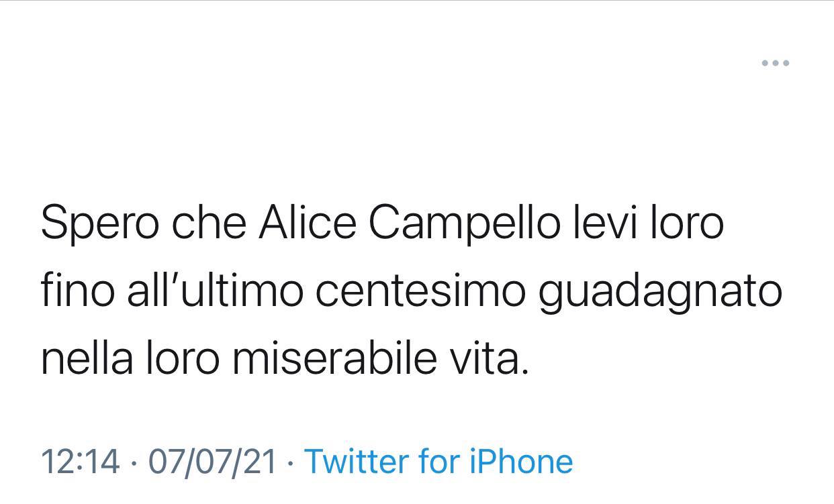Click the dot separator before Twitter for iPhone

click(290, 462)
